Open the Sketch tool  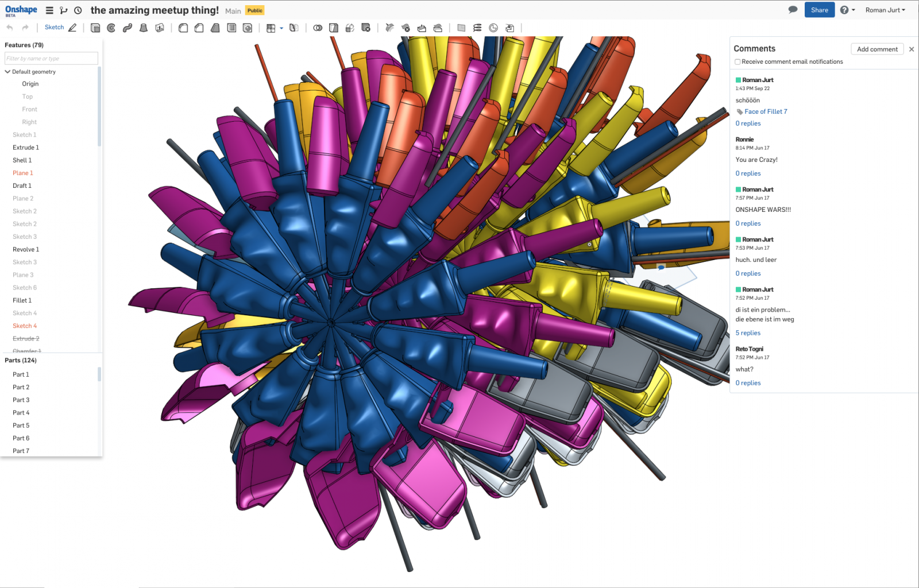tap(53, 27)
